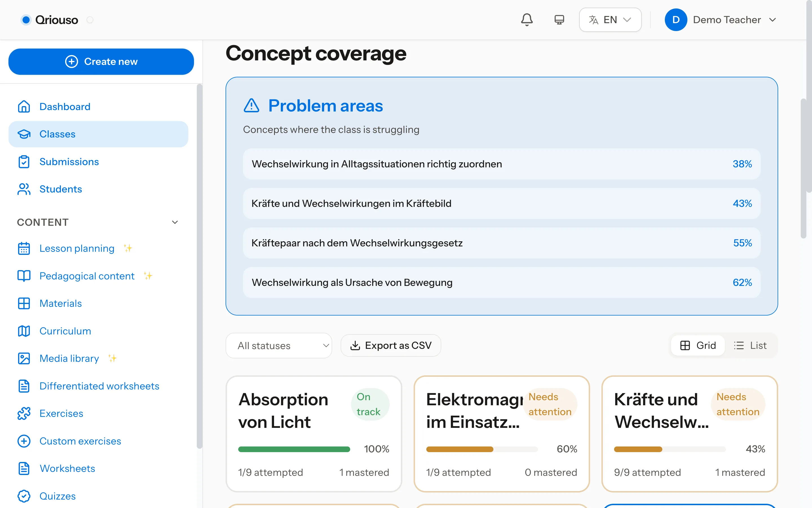812x508 pixels.
Task: Click Kräfte und Wechselwirkungen 43% progress bar
Action: click(670, 449)
